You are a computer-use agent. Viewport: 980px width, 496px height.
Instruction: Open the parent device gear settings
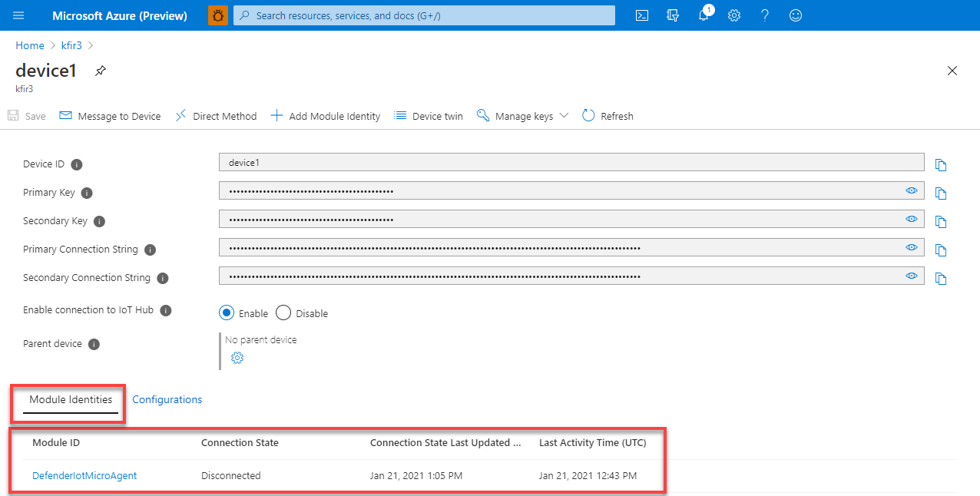click(237, 358)
